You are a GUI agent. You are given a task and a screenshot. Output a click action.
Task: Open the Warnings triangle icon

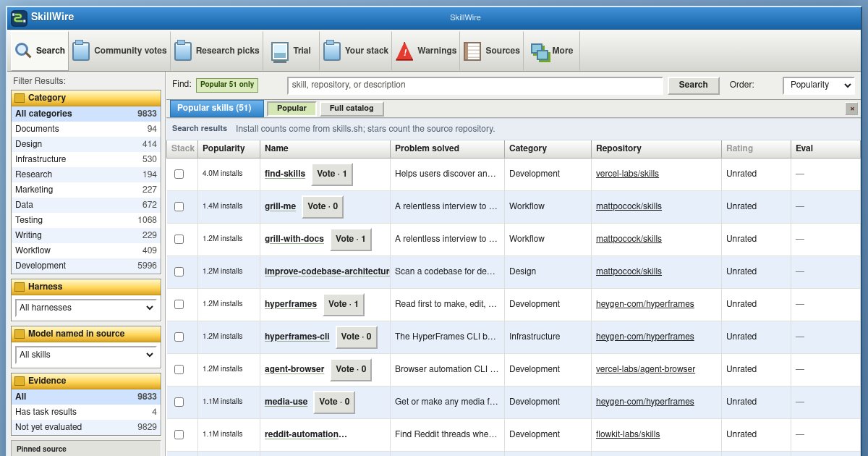pyautogui.click(x=404, y=51)
